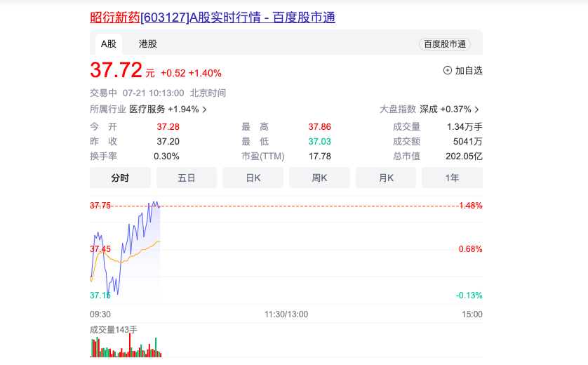Select the 分时 chart tab

click(x=120, y=178)
